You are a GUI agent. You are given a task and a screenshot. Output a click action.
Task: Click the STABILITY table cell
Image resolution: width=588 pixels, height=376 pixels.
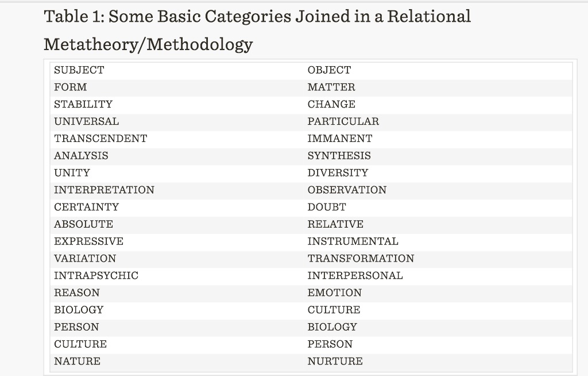(83, 105)
